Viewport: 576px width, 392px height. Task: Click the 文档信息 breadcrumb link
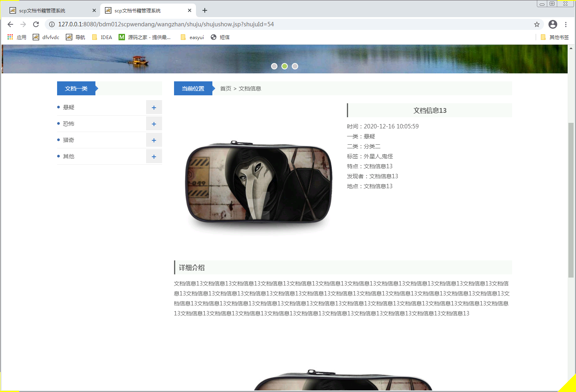pos(250,89)
